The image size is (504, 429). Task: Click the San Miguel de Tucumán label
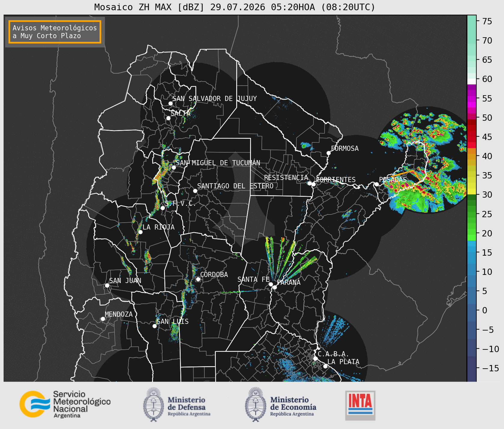pyautogui.click(x=218, y=163)
